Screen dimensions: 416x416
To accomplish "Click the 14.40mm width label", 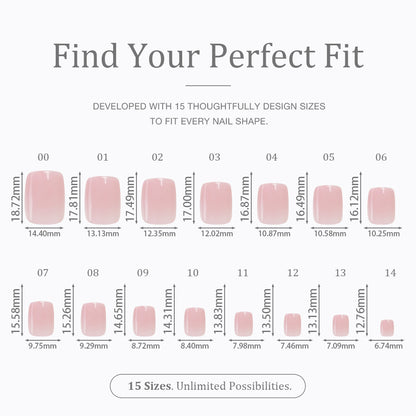I will point(44,233).
